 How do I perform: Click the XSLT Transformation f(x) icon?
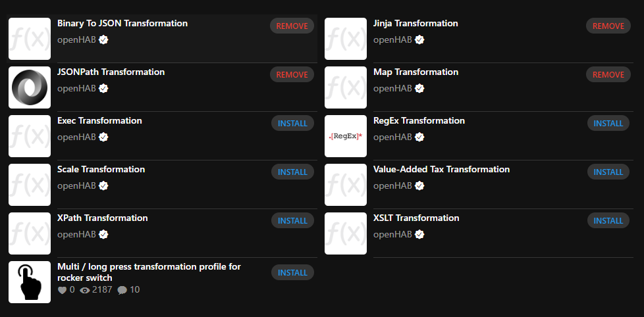pos(346,233)
